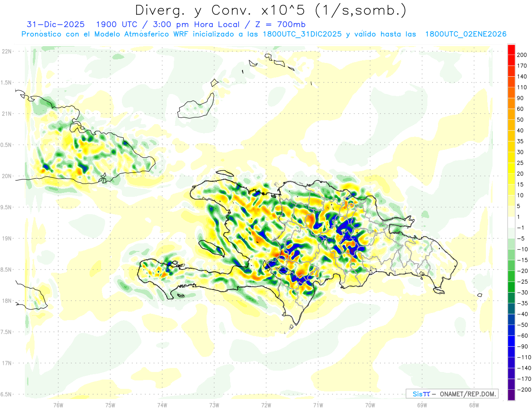Viewport: 532px width, 411px height.
Task: Select the "-60" colorbar value
Action: tap(522, 336)
